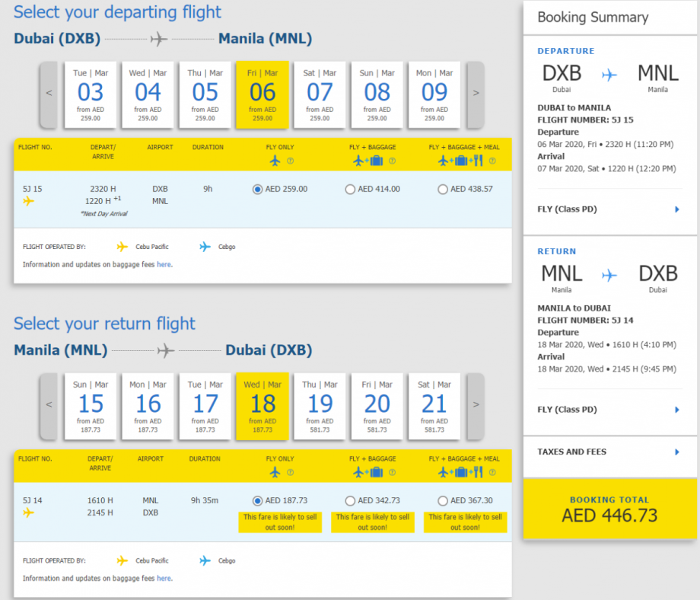Choose the AED 342.73 return fare option

click(351, 501)
